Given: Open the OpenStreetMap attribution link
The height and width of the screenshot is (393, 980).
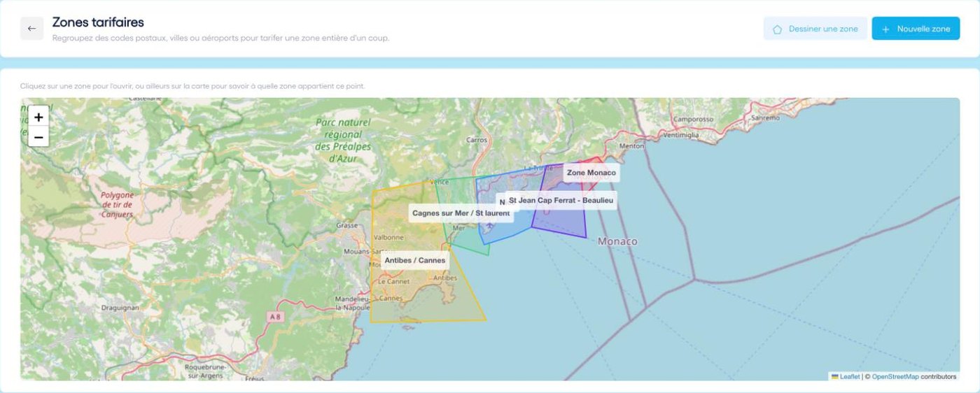Looking at the screenshot, I should [x=895, y=376].
